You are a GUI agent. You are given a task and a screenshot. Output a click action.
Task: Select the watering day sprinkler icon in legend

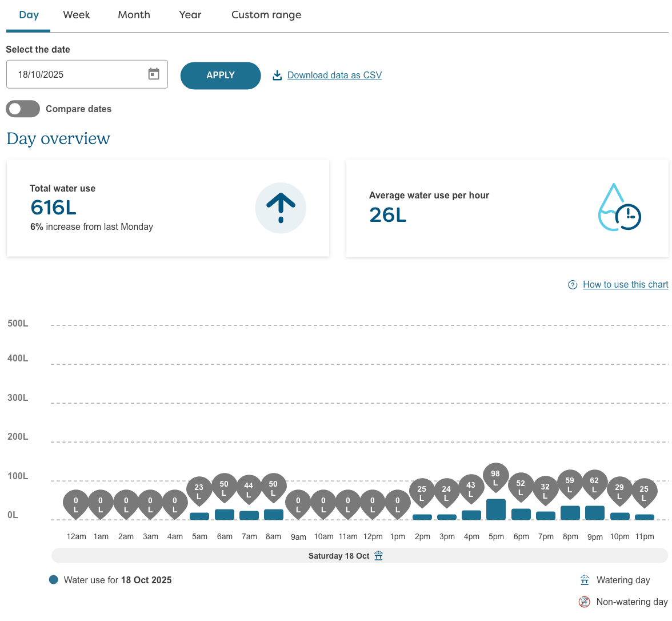pos(584,580)
